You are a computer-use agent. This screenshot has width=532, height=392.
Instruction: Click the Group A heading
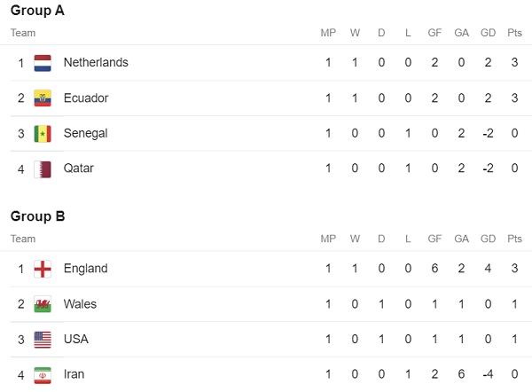[x=37, y=10]
